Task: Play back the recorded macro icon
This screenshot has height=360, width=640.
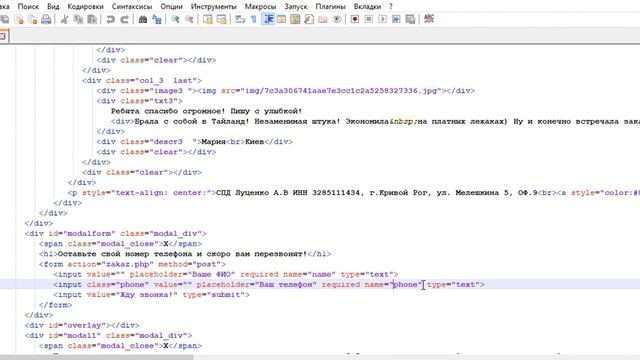Action: click(382, 19)
